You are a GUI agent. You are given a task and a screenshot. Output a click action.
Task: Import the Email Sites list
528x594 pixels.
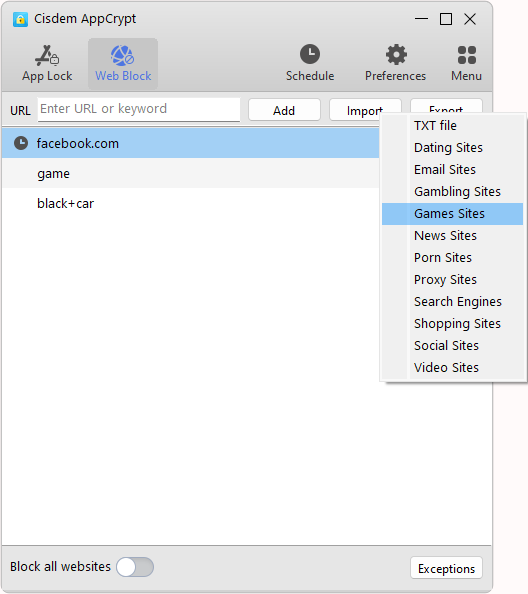coord(452,169)
